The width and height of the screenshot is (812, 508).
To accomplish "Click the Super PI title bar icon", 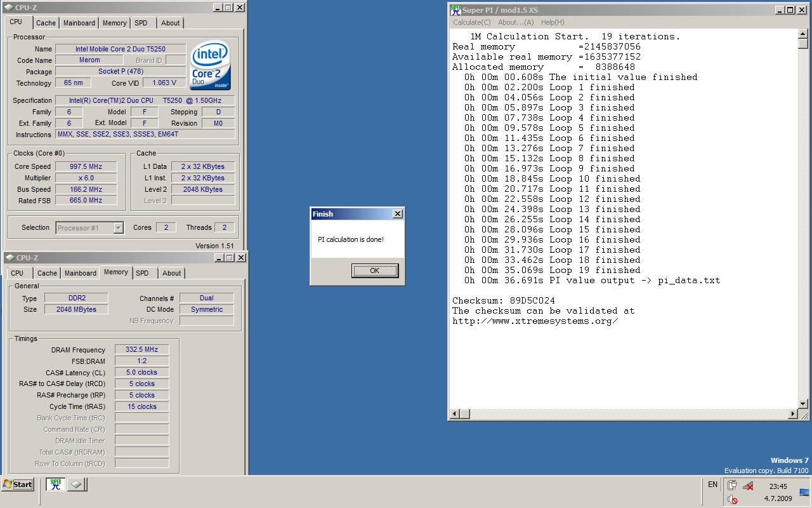I will tap(455, 10).
